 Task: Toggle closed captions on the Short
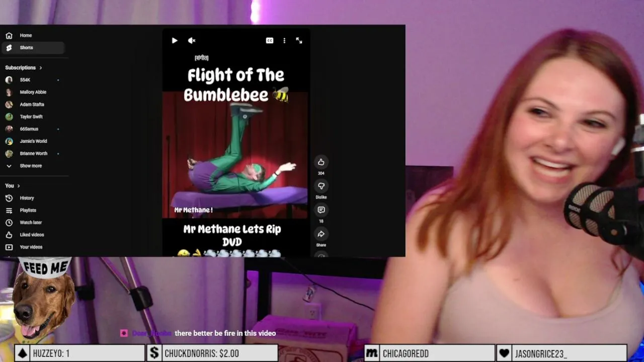click(270, 41)
